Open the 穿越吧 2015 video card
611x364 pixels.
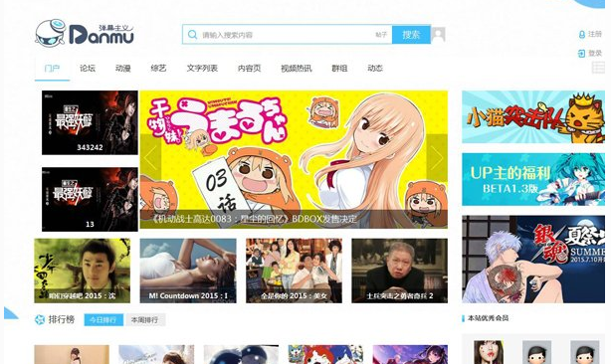coord(83,271)
